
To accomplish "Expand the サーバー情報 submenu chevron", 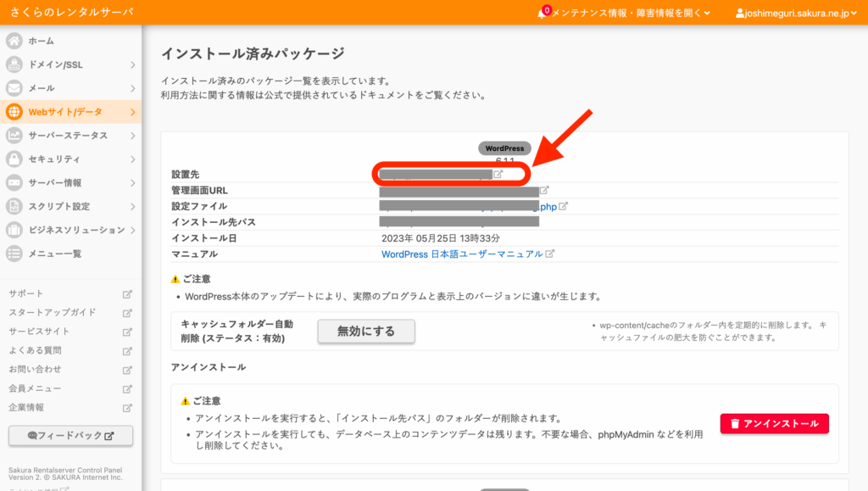I will point(132,183).
